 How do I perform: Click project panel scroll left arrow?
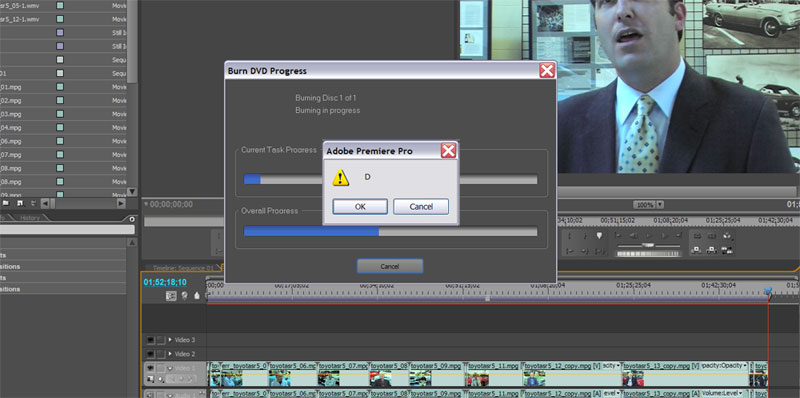pos(45,203)
